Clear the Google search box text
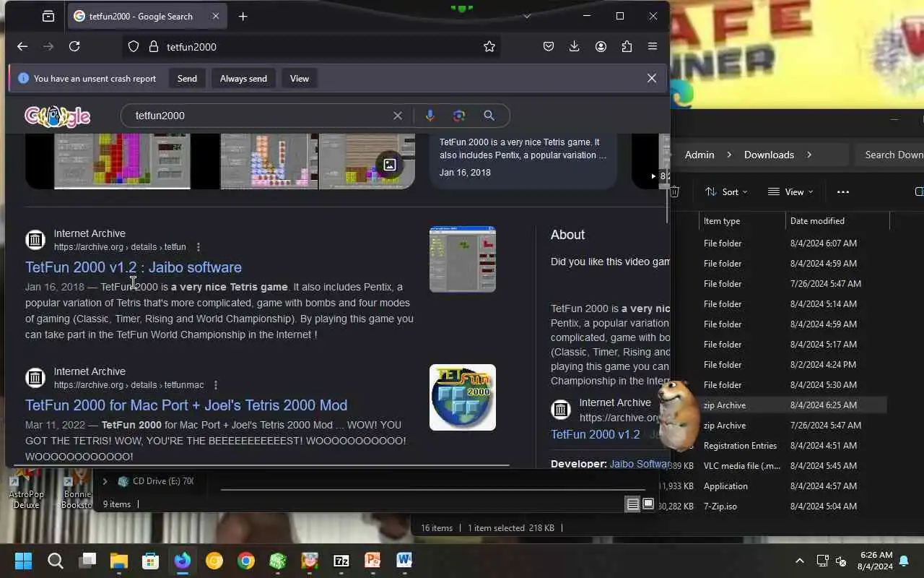 pyautogui.click(x=397, y=116)
